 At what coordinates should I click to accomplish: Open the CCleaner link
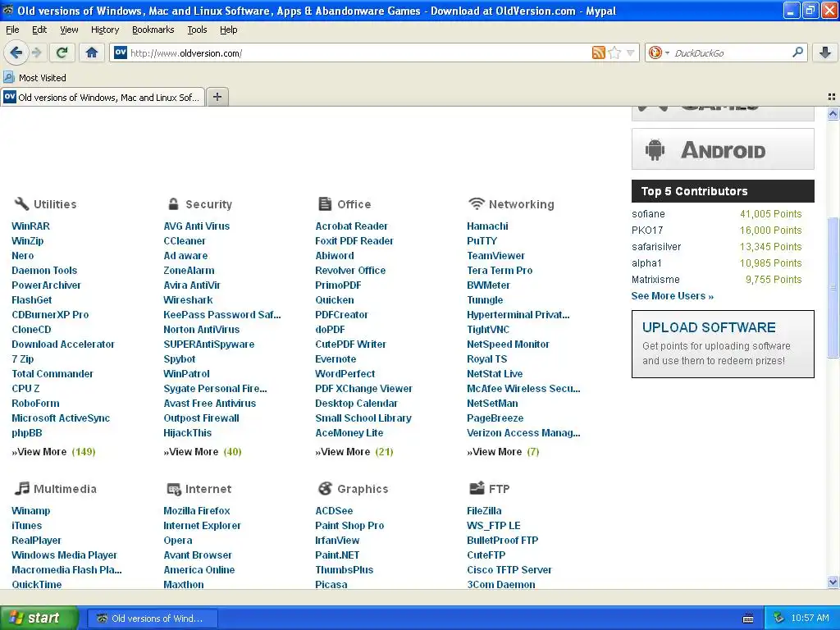[x=185, y=241]
